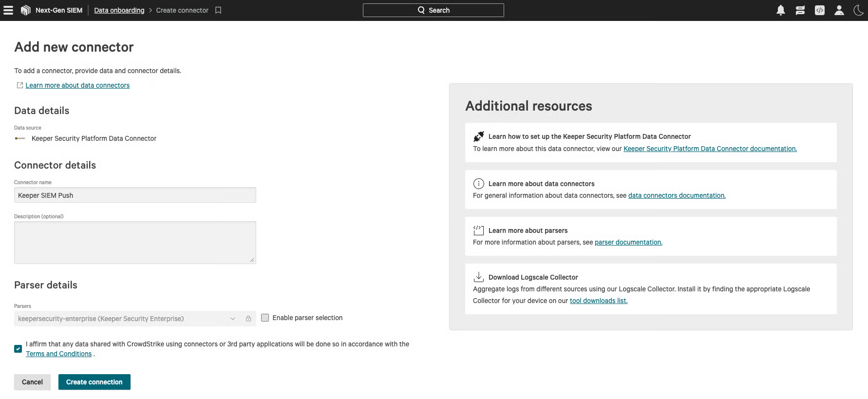Open the chat messages icon in header
The height and width of the screenshot is (399, 868).
pos(800,10)
